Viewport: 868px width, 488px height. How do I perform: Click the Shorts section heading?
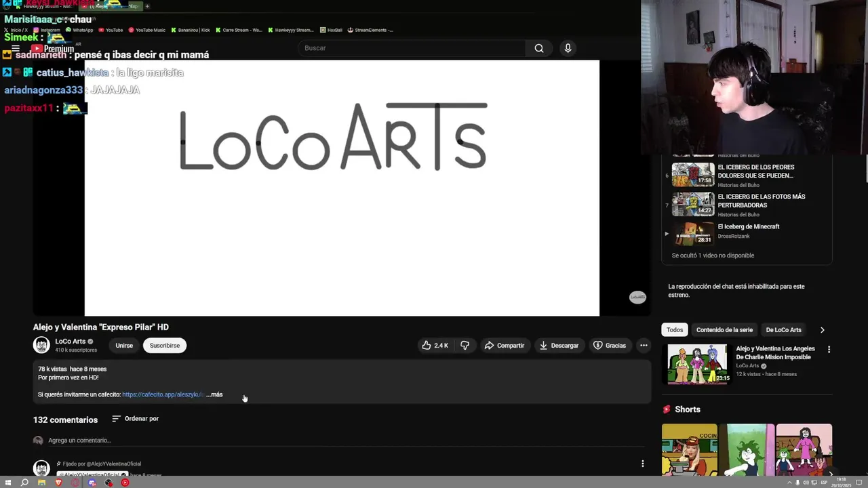coord(688,409)
